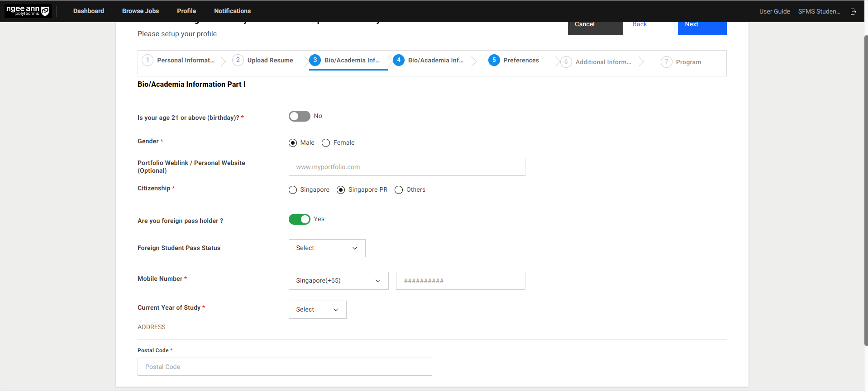Click step 6 Additional Information circle icon

[x=566, y=62]
